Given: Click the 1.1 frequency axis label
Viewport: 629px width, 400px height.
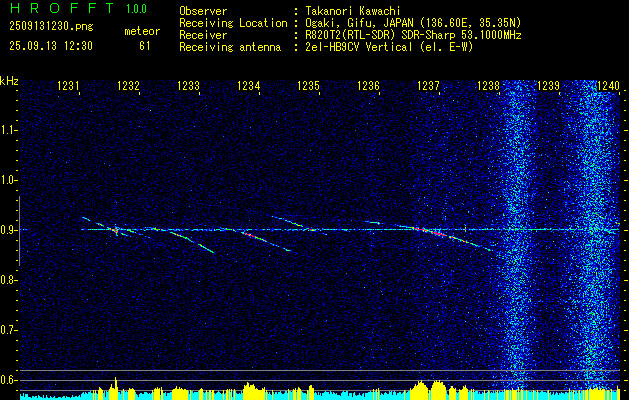Looking at the screenshot, I should [x=7, y=130].
